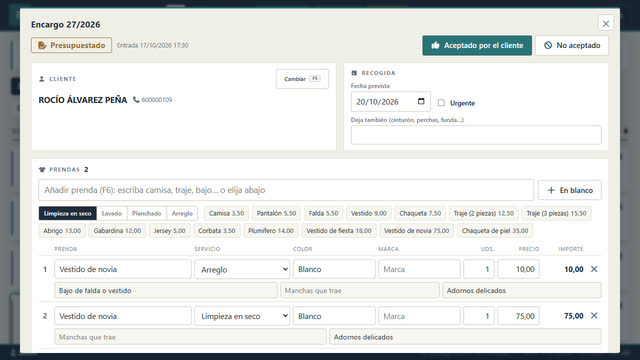Click the Añadir prenda search field
640x360 pixels.
(x=286, y=190)
